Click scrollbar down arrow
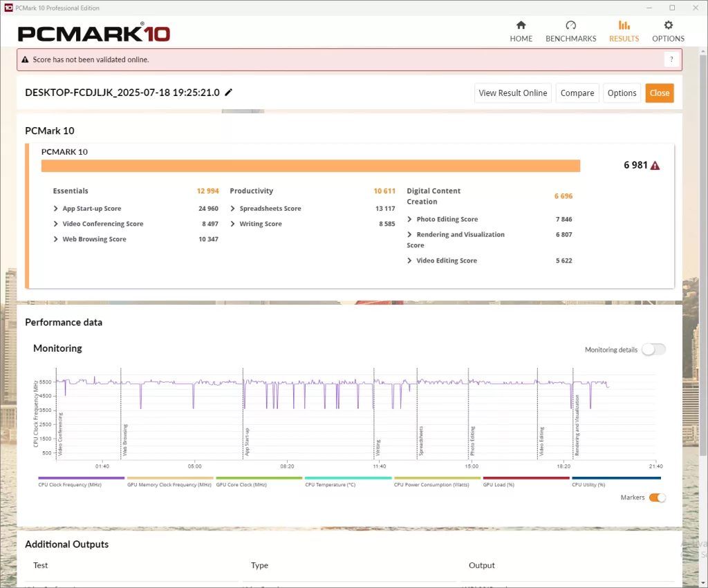 [703, 582]
